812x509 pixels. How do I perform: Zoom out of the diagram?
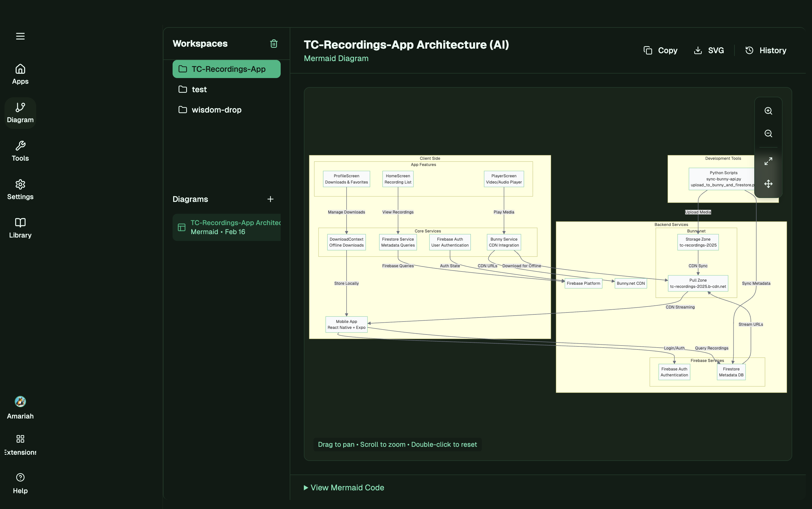click(x=768, y=134)
